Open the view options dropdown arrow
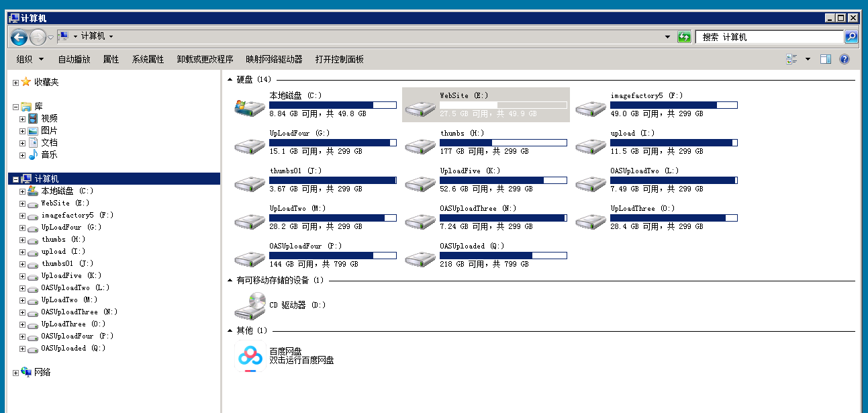 (x=808, y=59)
